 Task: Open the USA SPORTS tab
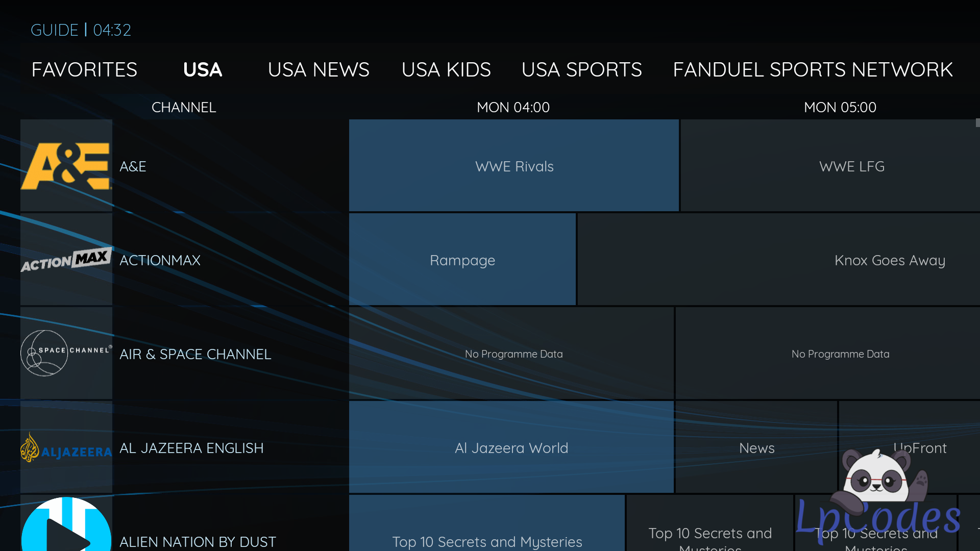[582, 69]
